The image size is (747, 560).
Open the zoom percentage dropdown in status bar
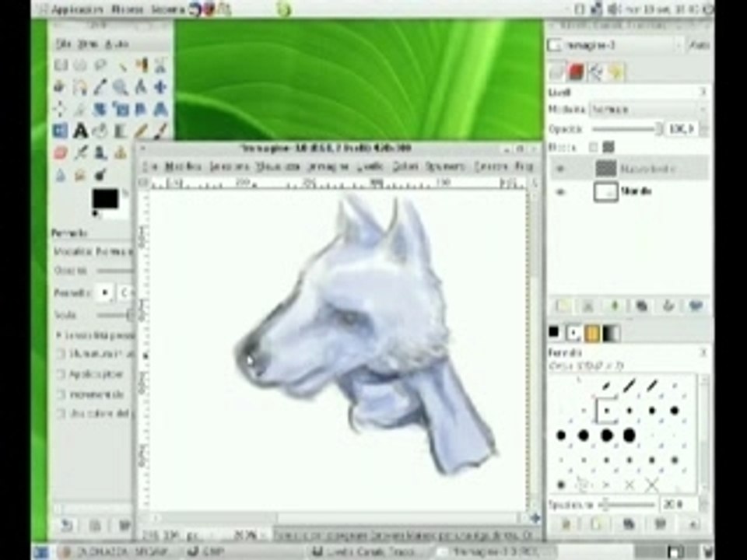[250, 535]
